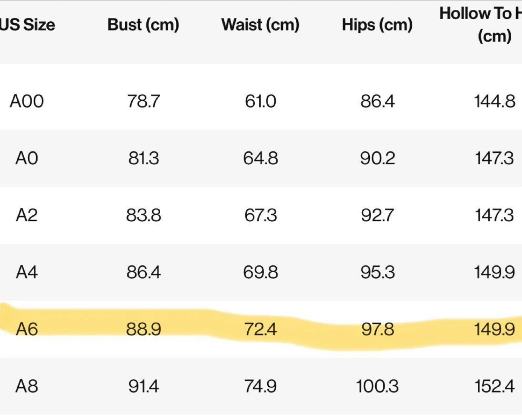This screenshot has width=522, height=420.
Task: Select the A4 size row label
Action: (27, 272)
